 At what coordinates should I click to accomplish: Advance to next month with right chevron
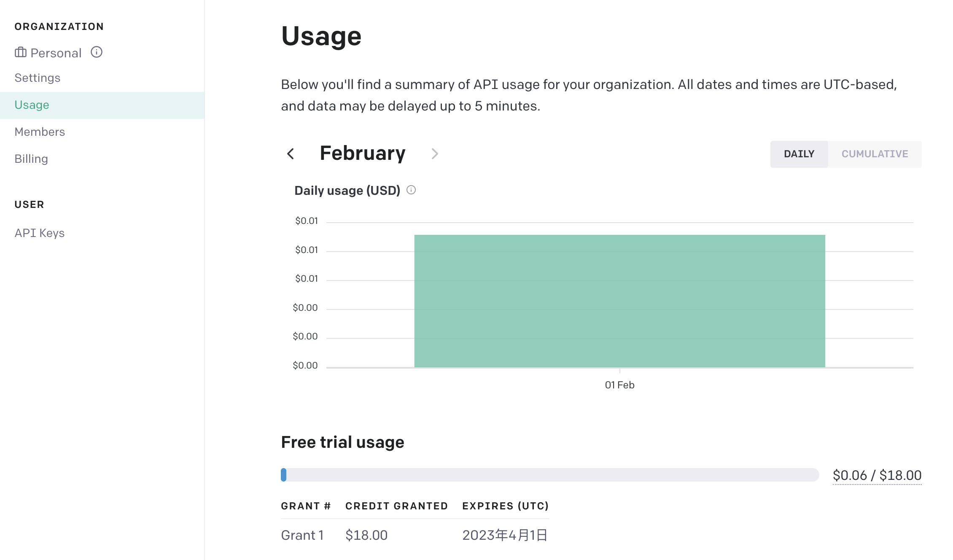pyautogui.click(x=435, y=154)
